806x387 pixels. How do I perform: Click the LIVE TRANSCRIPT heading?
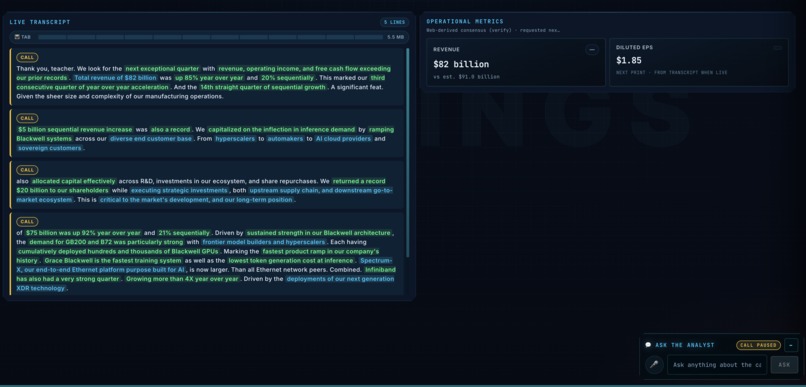(40, 22)
